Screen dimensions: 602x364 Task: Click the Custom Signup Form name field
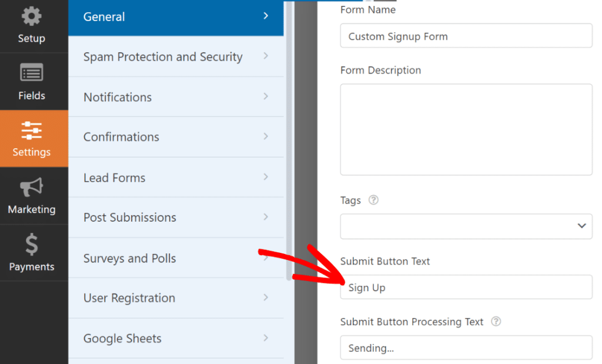coord(466,36)
